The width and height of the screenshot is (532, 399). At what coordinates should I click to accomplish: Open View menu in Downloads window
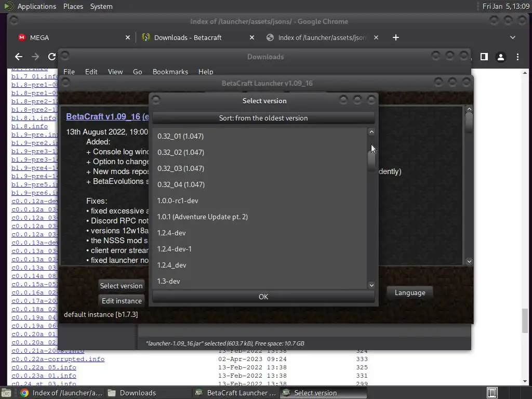(115, 72)
